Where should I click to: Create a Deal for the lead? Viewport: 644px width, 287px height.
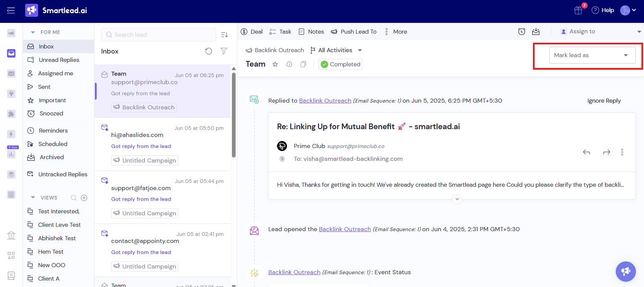click(x=252, y=32)
